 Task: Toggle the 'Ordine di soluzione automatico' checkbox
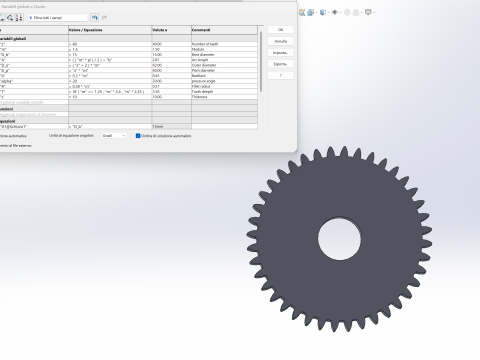point(138,136)
